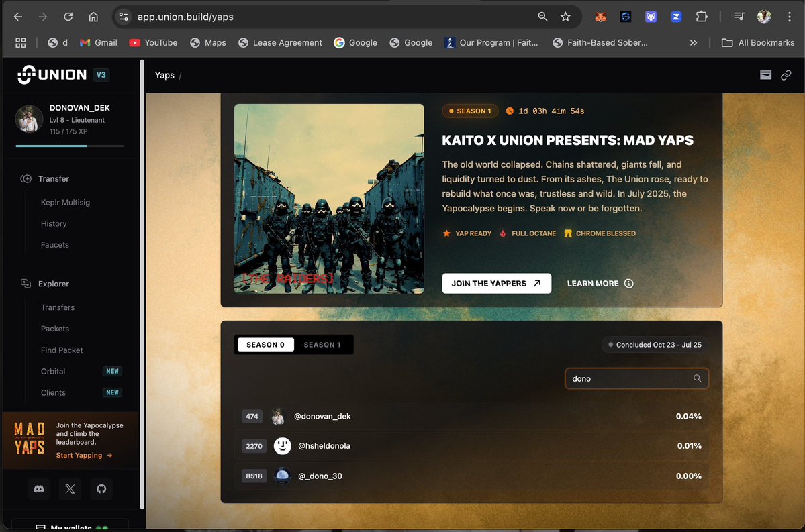This screenshot has width=805, height=532.
Task: Click the search magnifier icon
Action: click(697, 378)
